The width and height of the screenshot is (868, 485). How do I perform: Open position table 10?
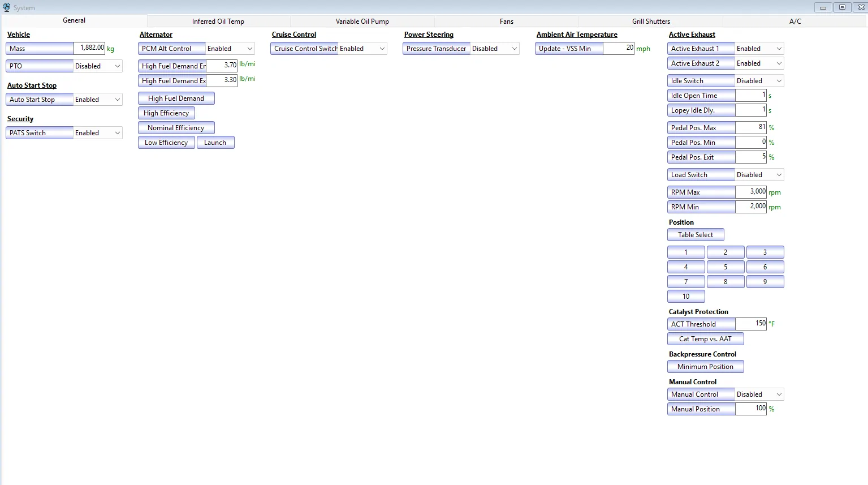click(x=686, y=297)
